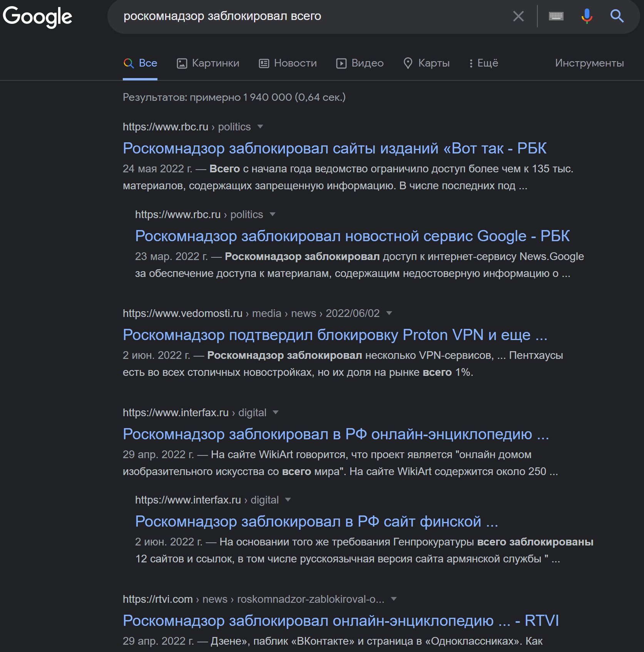The width and height of the screenshot is (644, 652).
Task: Expand the Ещё more menu
Action: pyautogui.click(x=483, y=63)
